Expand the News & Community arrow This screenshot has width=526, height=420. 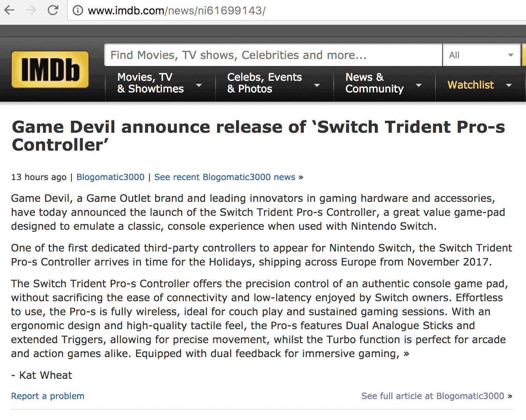pos(419,85)
